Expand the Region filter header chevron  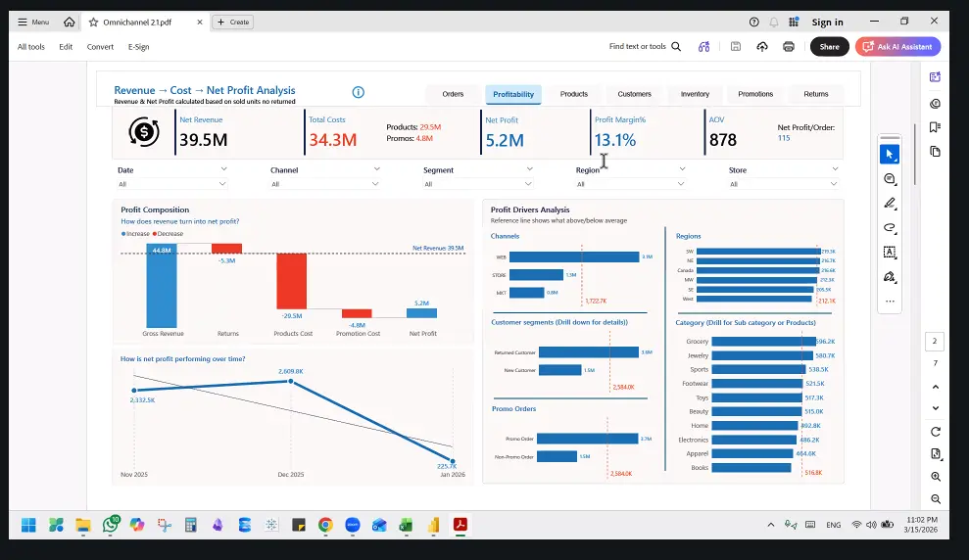click(682, 168)
